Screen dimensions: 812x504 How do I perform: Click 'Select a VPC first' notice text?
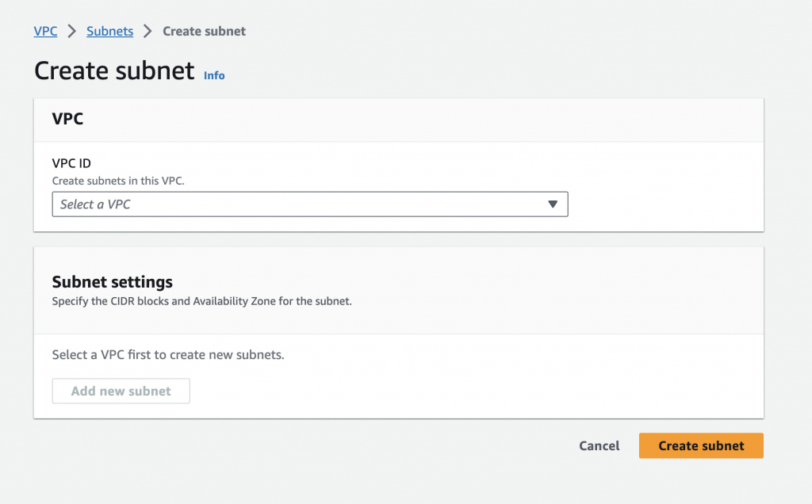coord(167,354)
